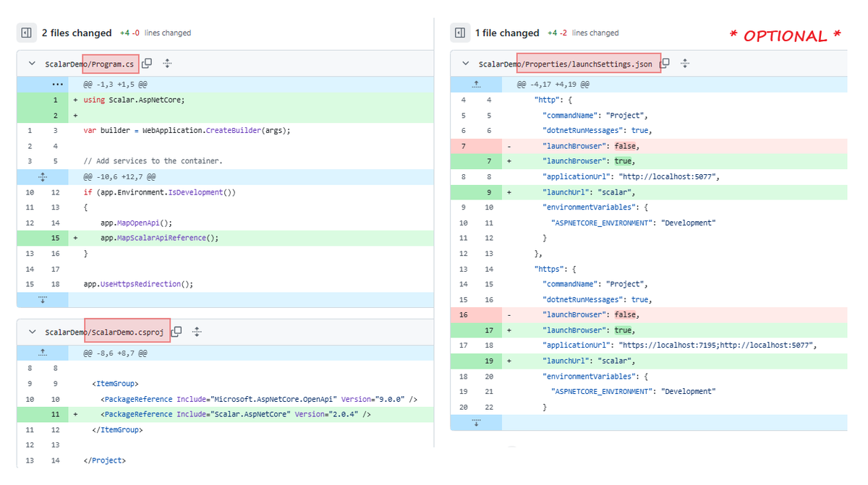The width and height of the screenshot is (868, 485).
Task: Expand all lines of ScalarDemo.csproj diff
Action: (197, 332)
